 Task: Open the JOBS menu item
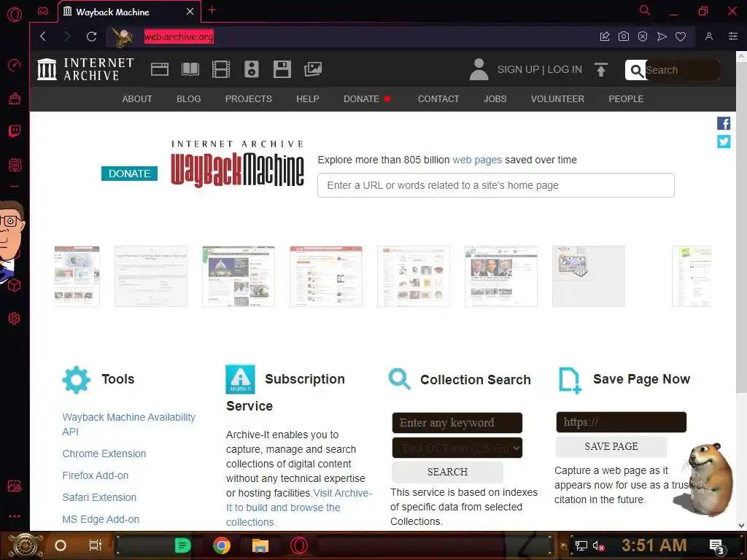click(x=495, y=99)
